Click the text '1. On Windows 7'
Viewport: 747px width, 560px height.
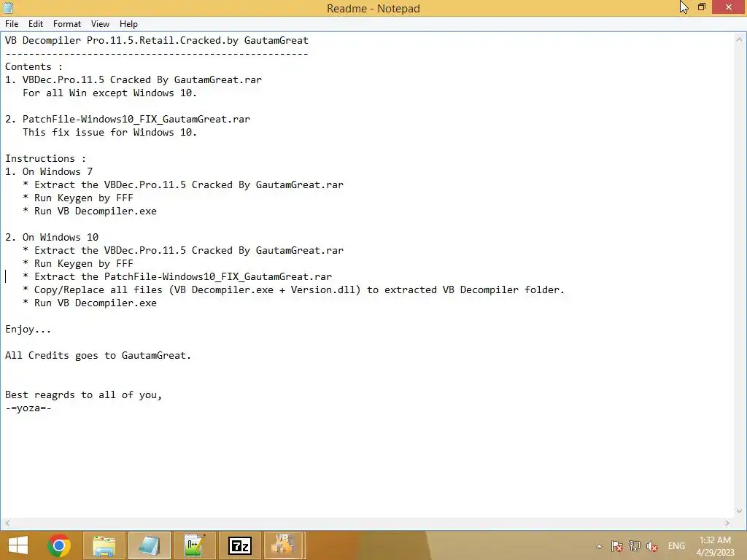49,171
